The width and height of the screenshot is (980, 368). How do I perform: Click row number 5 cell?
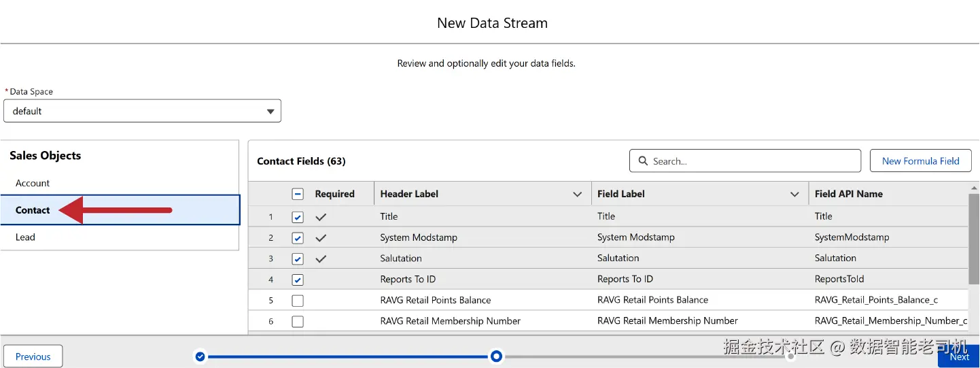pyautogui.click(x=270, y=301)
